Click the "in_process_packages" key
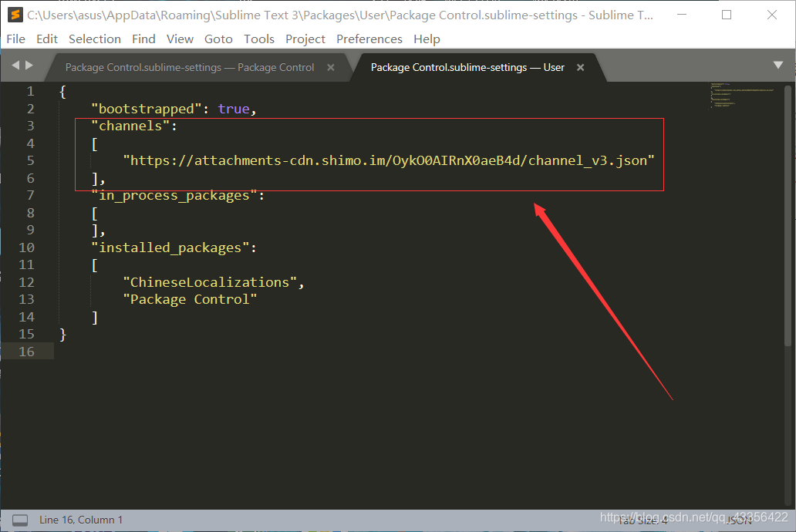 pos(174,195)
